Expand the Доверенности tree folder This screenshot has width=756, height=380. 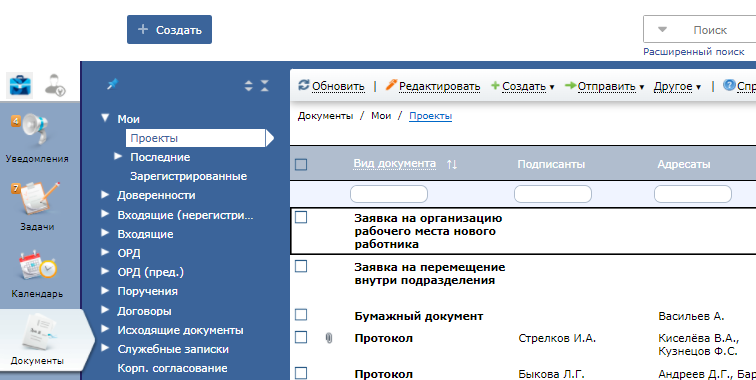105,195
